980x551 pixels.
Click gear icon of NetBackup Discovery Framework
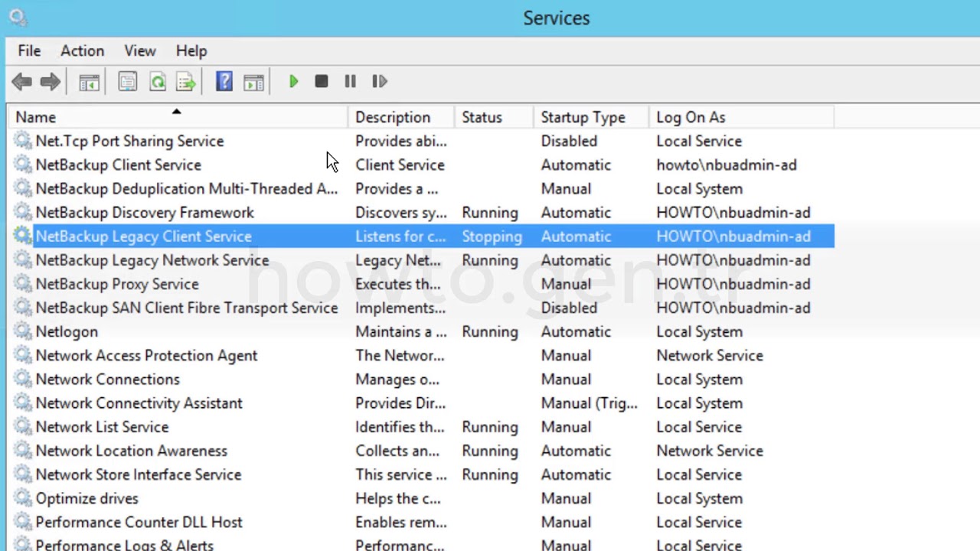[x=23, y=212]
